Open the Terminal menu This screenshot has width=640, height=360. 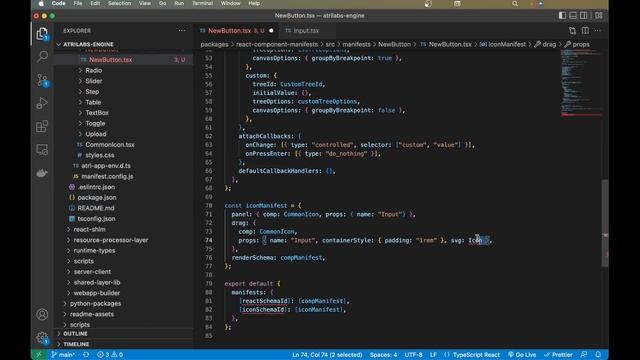[x=202, y=3]
